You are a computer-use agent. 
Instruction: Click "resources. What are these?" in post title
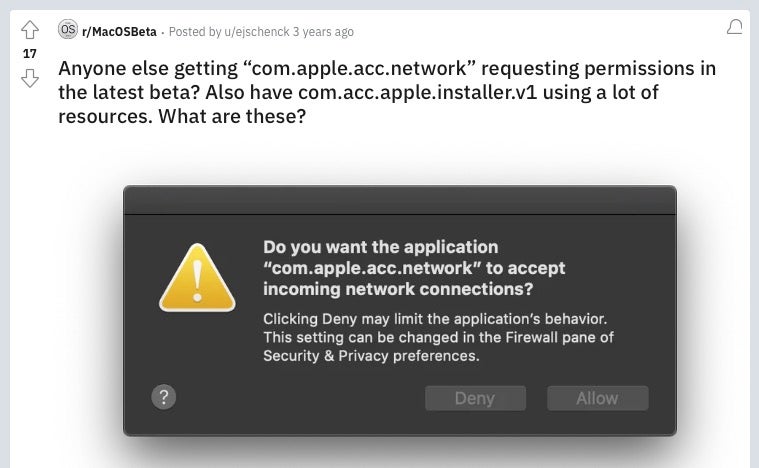(182, 116)
